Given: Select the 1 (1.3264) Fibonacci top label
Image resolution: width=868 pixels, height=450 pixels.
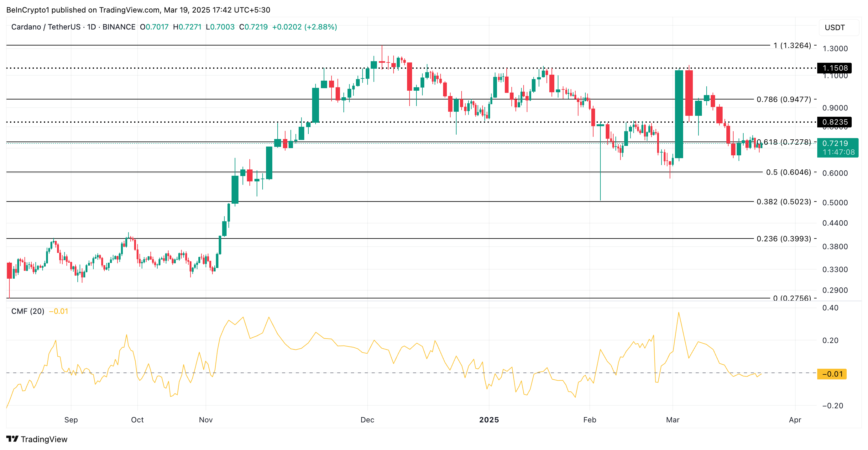Looking at the screenshot, I should pyautogui.click(x=792, y=46).
